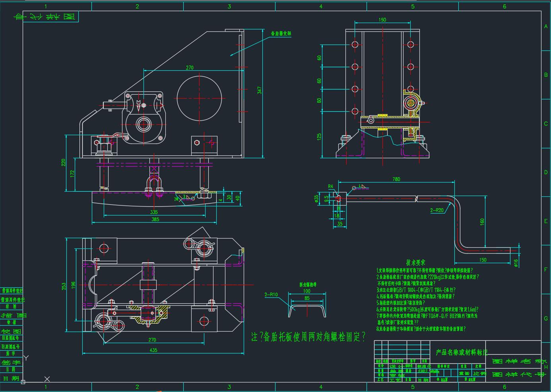Click the 435 overall width dimension
The height and width of the screenshot is (392, 551).
(x=153, y=350)
